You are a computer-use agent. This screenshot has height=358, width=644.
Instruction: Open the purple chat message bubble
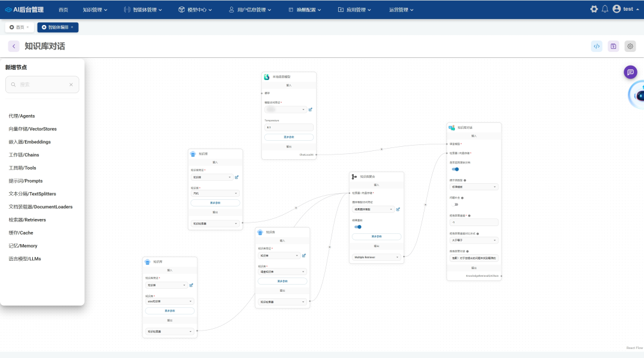[630, 72]
